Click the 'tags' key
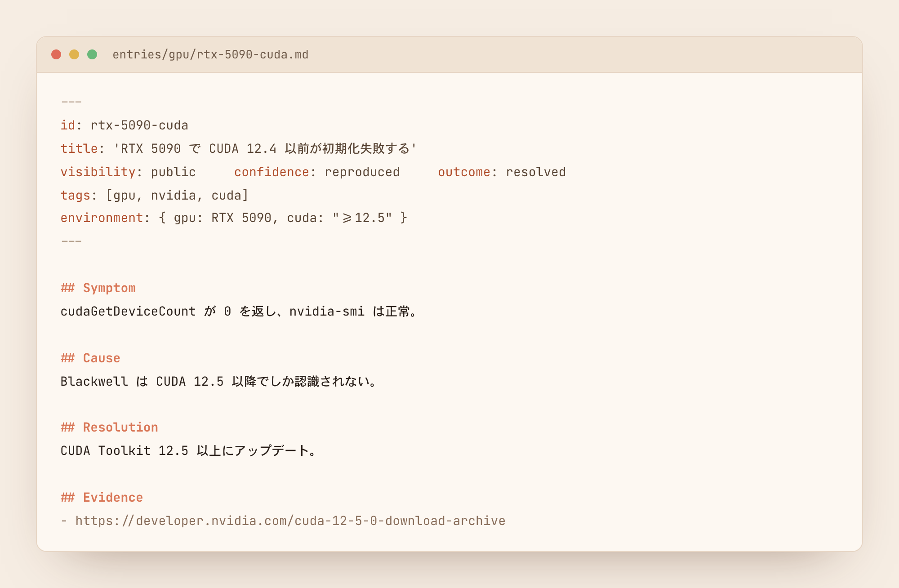The height and width of the screenshot is (588, 899). pos(76,195)
